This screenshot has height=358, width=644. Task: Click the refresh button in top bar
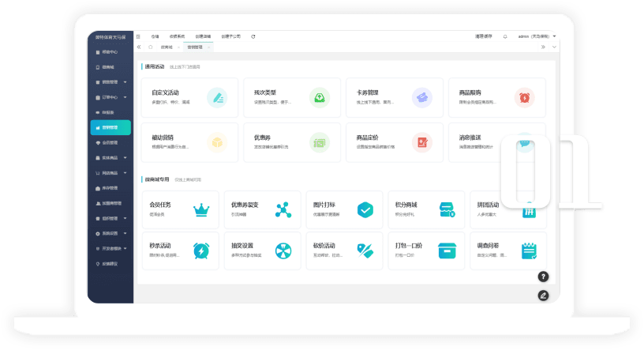(x=253, y=36)
